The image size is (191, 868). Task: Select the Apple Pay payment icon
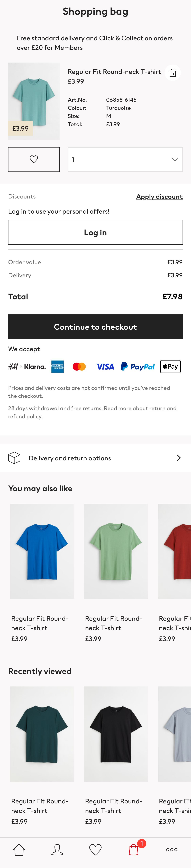tap(170, 366)
